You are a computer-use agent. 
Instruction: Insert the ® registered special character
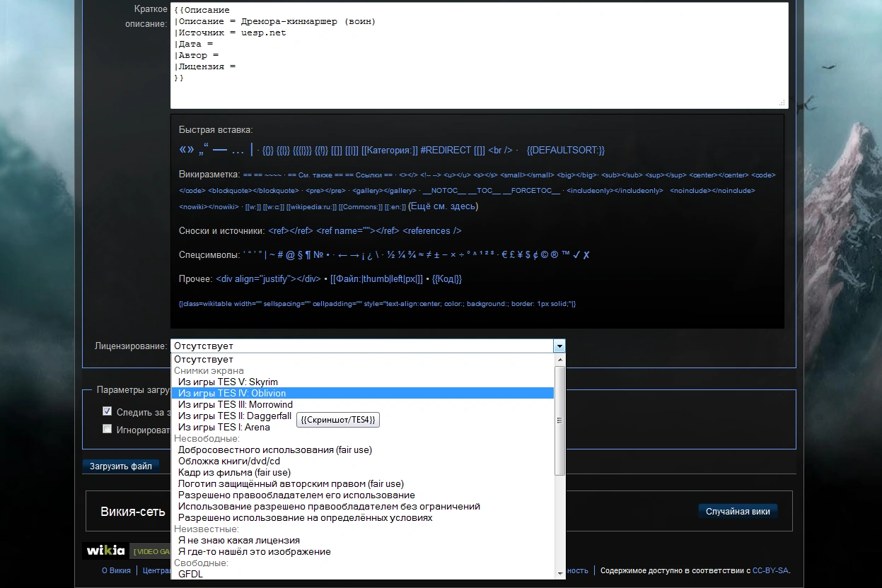555,255
